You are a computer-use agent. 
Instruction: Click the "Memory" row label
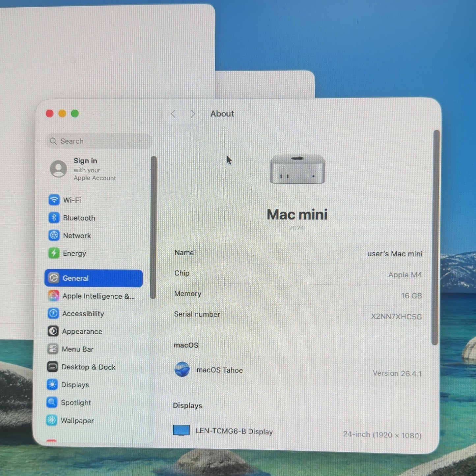tap(188, 294)
